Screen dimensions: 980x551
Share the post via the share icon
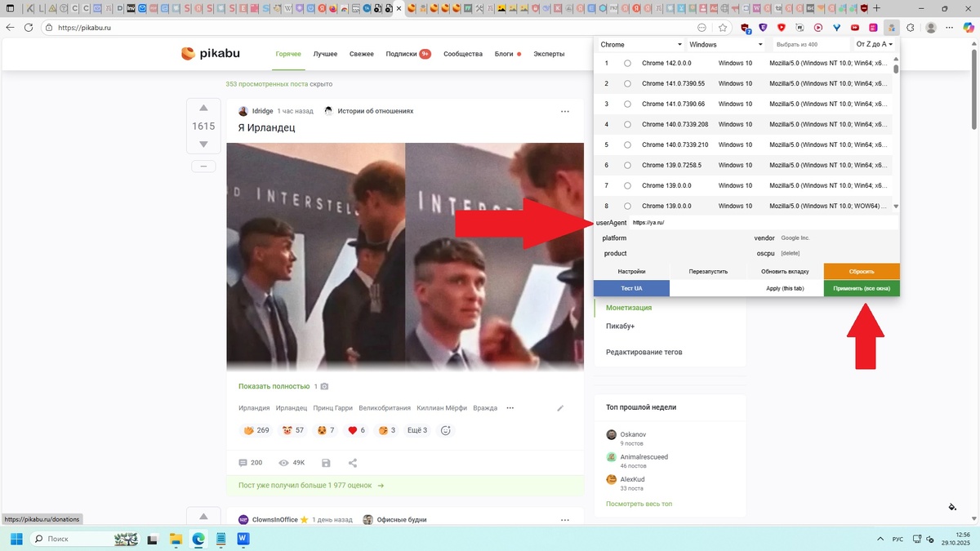353,463
